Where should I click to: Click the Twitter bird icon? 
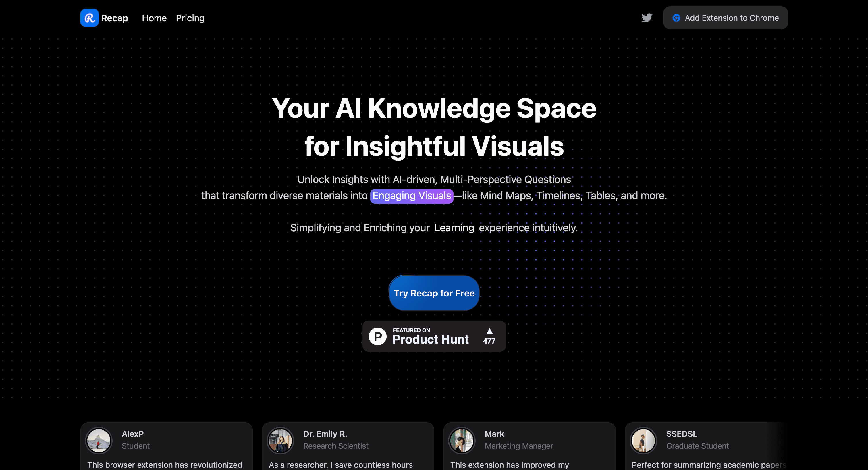pos(647,17)
